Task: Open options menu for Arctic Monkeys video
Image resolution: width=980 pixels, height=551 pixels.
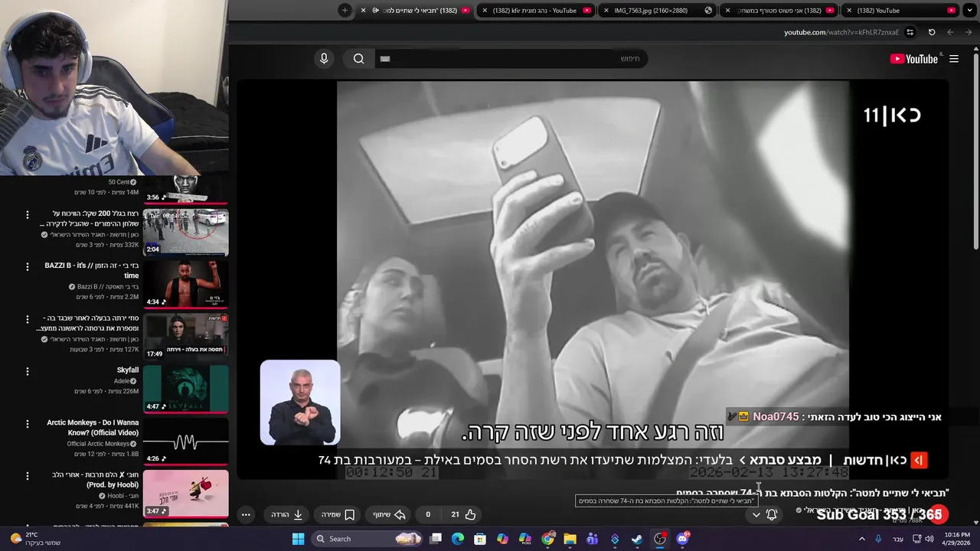Action: [28, 423]
